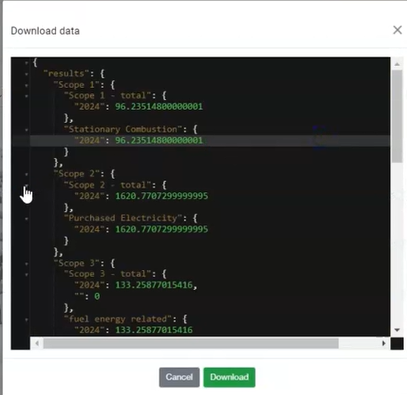Click the green Download button

[x=229, y=377]
